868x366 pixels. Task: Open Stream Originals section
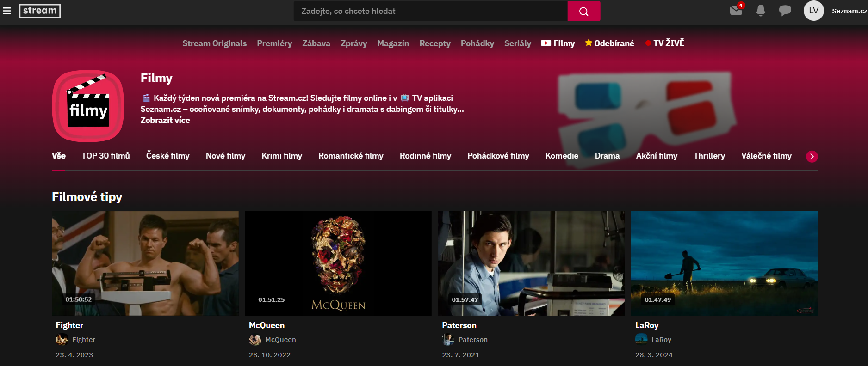(214, 43)
